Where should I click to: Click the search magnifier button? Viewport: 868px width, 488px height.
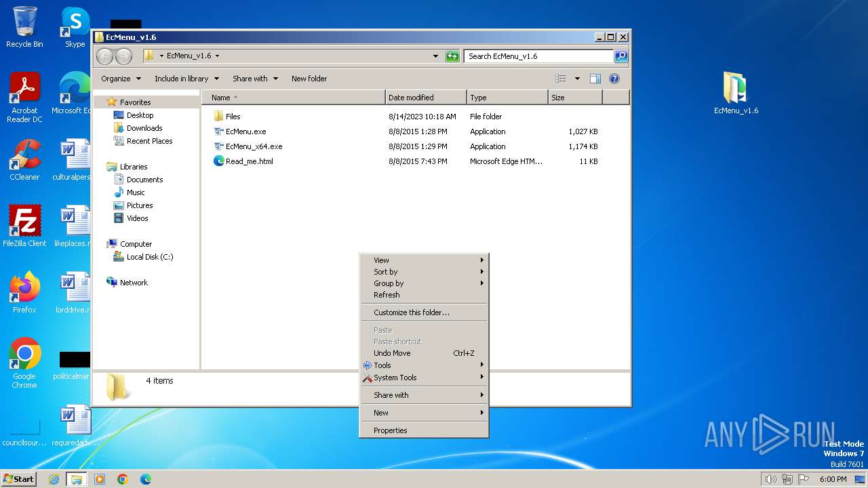tap(620, 56)
